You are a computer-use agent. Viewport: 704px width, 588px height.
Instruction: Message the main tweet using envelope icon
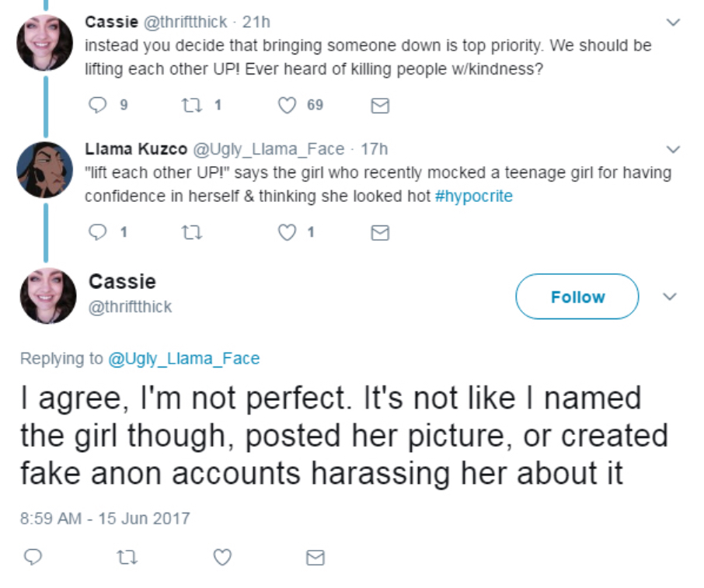315,558
